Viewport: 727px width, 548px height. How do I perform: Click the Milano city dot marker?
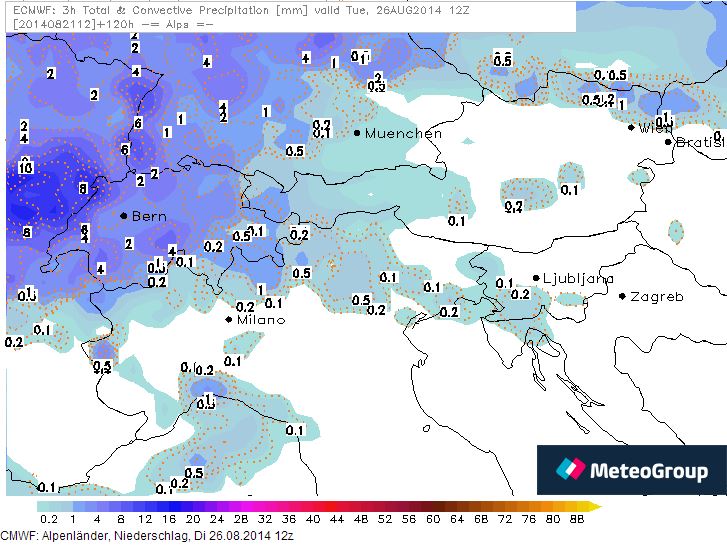tap(229, 319)
